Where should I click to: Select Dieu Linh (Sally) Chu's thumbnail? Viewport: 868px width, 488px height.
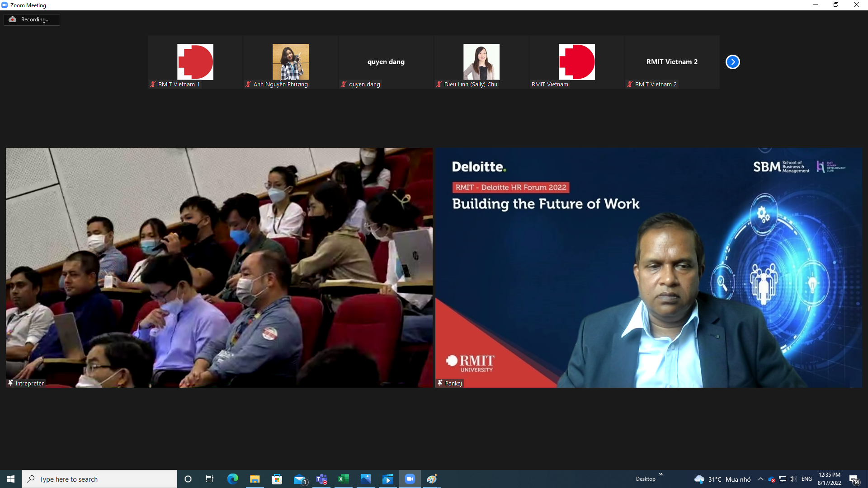(x=481, y=62)
